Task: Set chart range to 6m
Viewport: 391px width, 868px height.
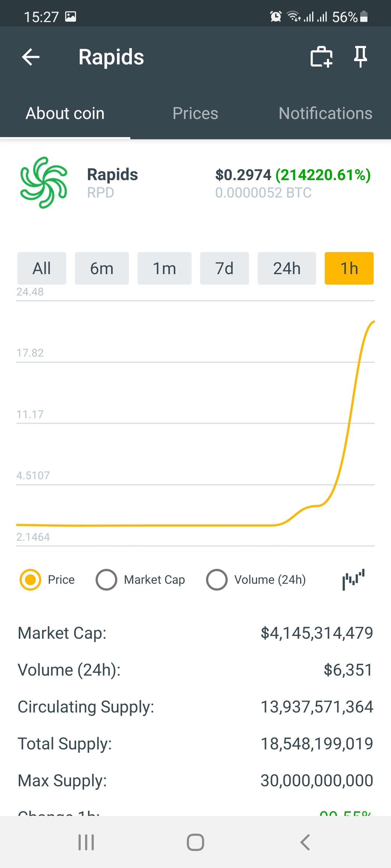Action: pos(102,268)
